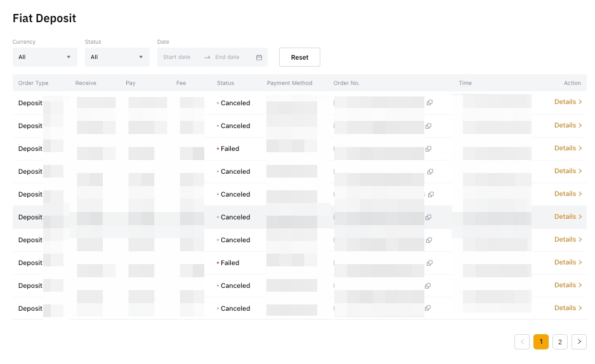Copy order number in fifth row

click(431, 195)
